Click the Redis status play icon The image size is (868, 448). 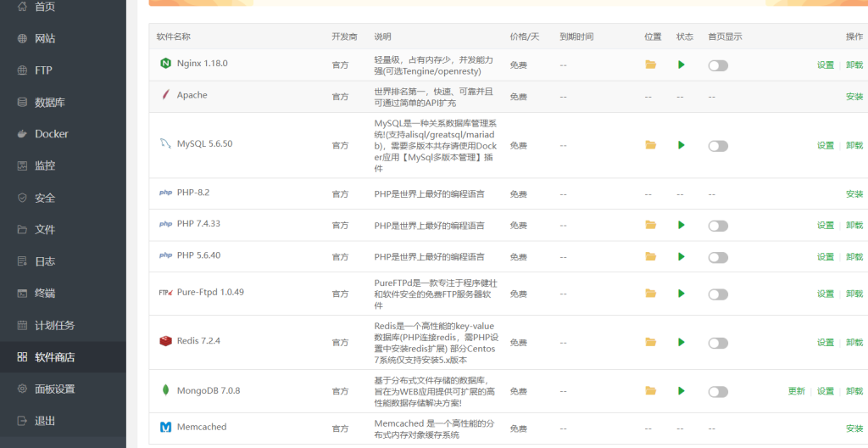[x=681, y=342]
